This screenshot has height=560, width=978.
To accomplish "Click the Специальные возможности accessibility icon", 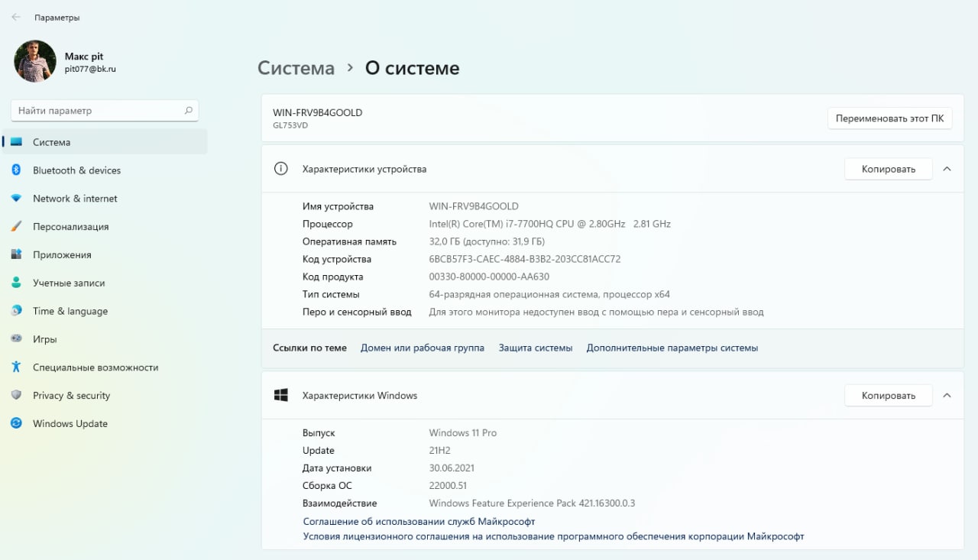I will click(x=16, y=367).
